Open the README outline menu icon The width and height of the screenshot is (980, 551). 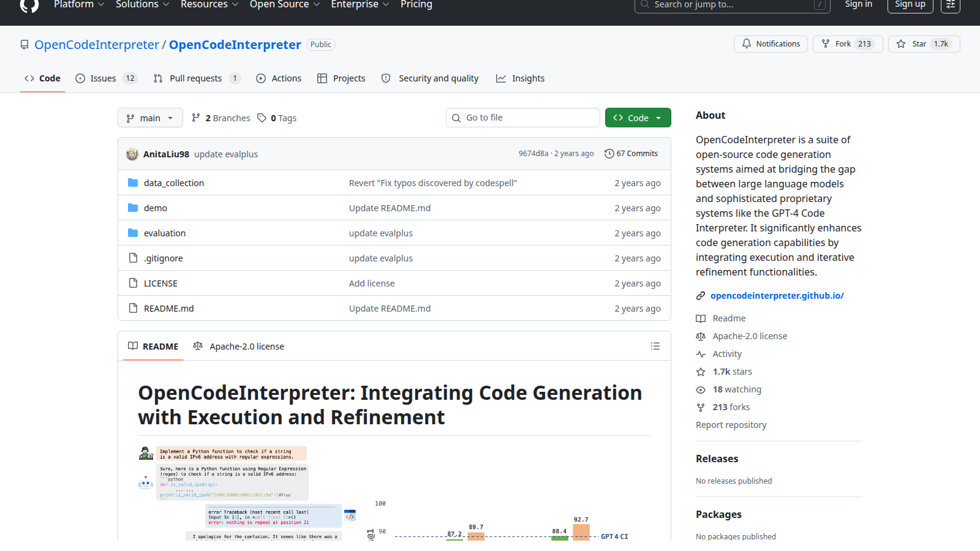click(x=655, y=346)
